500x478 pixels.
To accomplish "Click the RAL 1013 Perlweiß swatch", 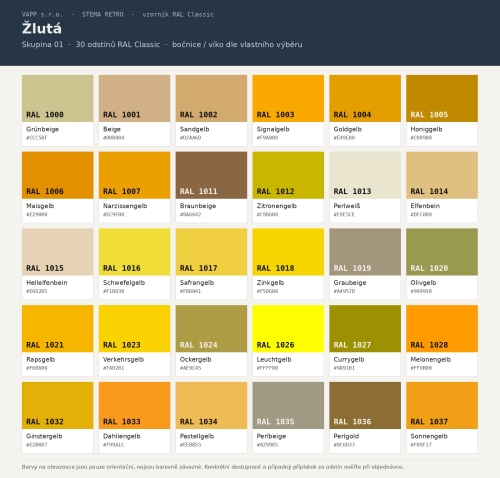I will (365, 187).
